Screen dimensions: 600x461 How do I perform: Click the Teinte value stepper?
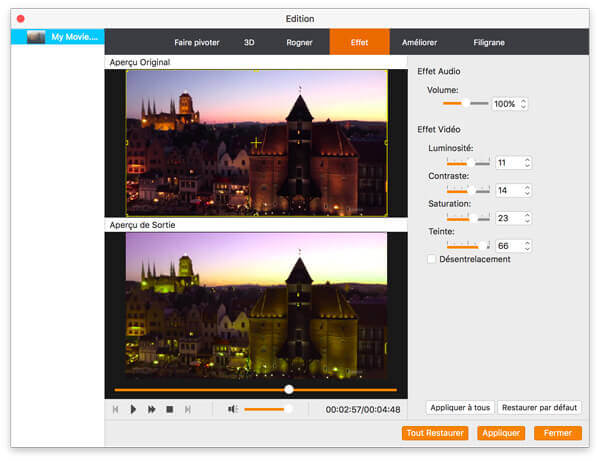point(527,246)
